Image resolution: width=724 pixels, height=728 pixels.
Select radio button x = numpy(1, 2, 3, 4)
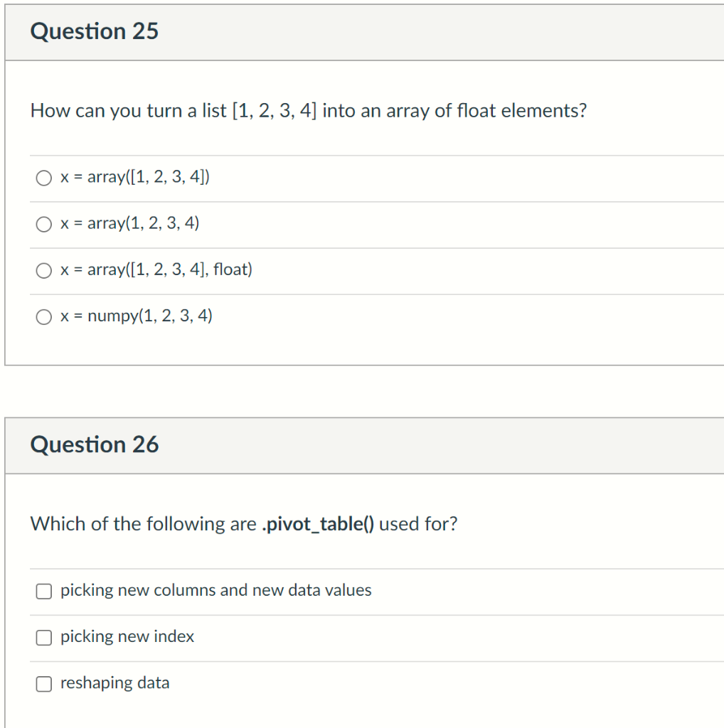click(x=43, y=317)
